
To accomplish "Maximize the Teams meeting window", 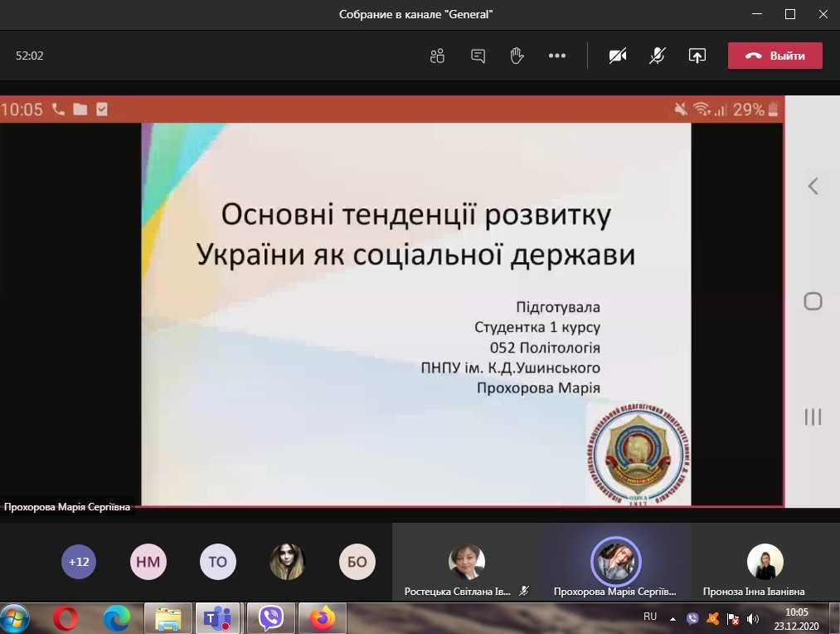I will [790, 14].
